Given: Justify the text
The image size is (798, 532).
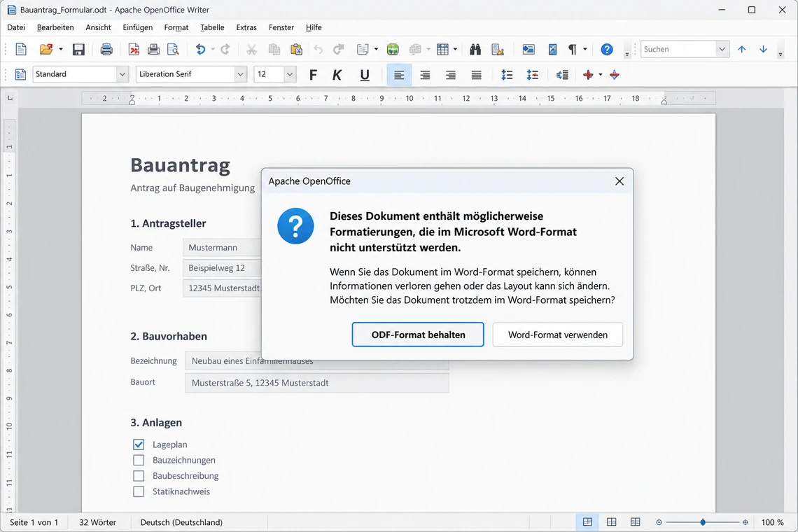Looking at the screenshot, I should (x=477, y=75).
